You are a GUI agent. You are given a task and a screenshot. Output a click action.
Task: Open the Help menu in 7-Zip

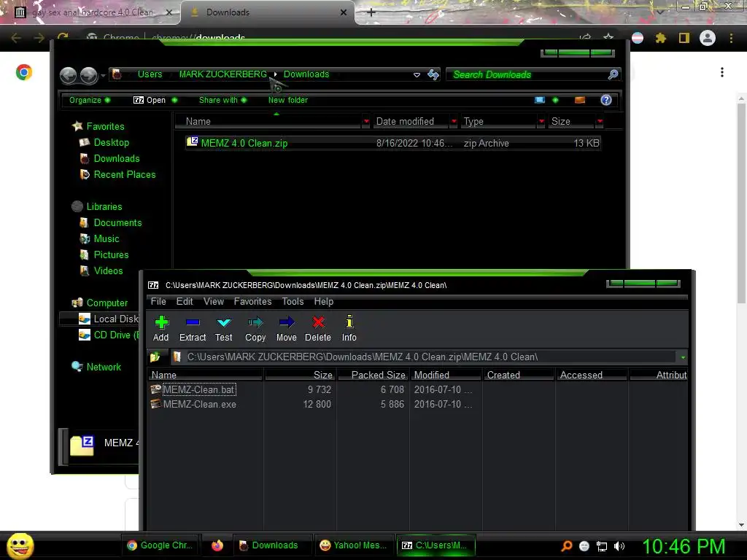(323, 301)
